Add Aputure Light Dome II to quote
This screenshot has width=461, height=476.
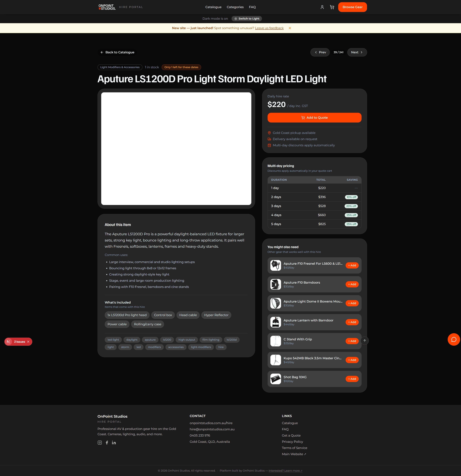[352, 303]
